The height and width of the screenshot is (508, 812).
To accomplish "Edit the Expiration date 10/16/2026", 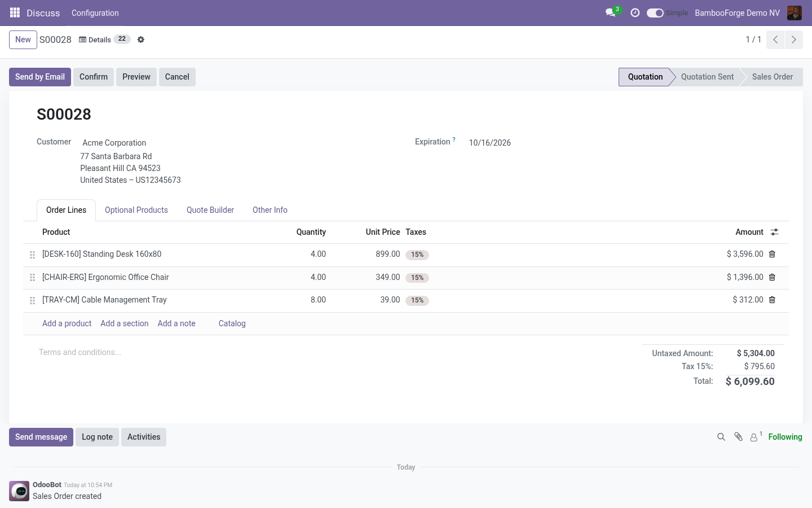I will click(490, 143).
